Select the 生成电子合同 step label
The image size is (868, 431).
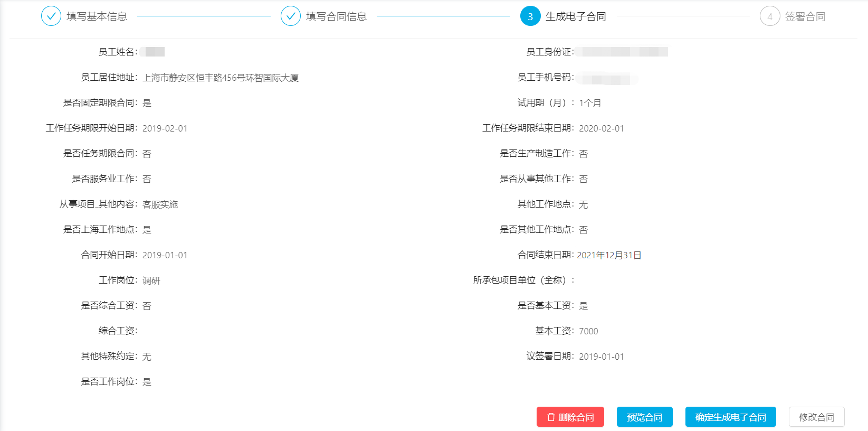576,16
